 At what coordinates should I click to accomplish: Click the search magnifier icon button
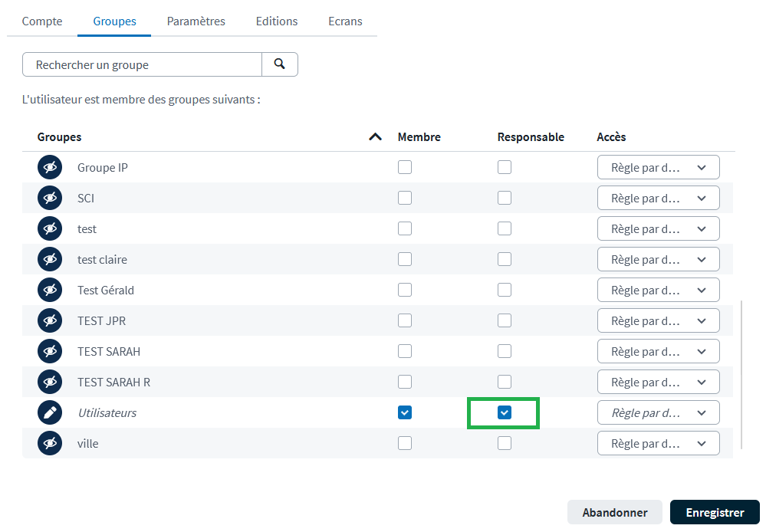280,64
